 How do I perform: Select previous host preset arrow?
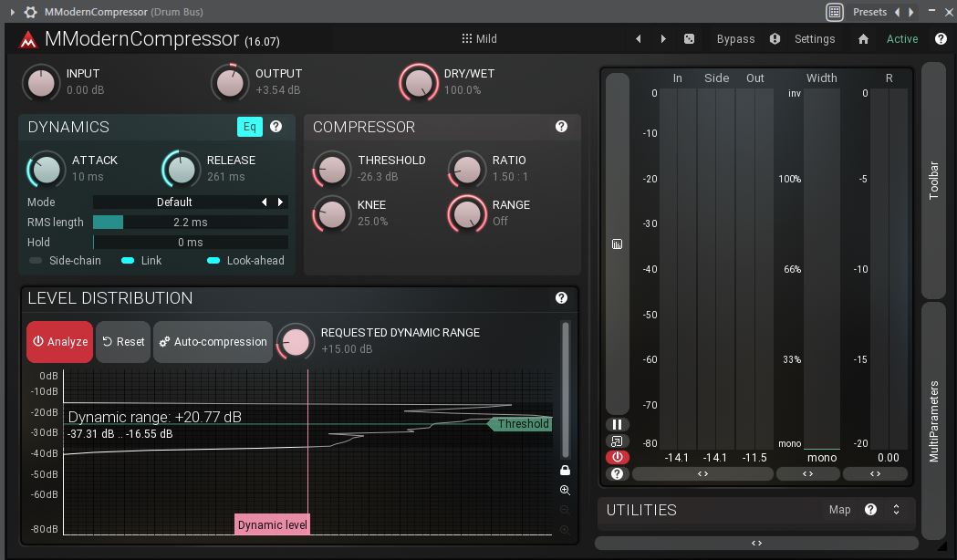897,12
